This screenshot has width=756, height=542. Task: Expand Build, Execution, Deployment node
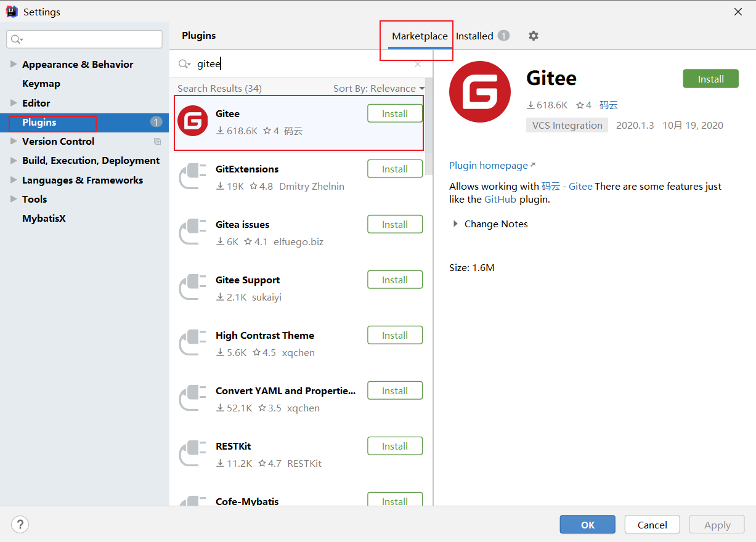coord(14,160)
